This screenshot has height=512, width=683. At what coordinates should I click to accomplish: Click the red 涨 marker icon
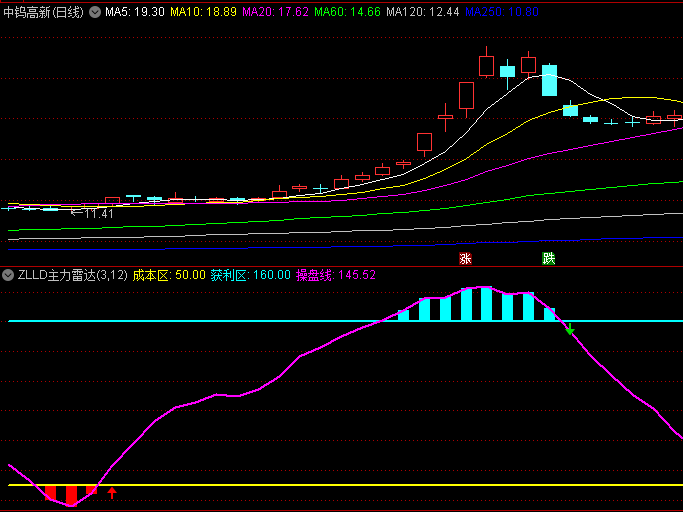[x=465, y=259]
